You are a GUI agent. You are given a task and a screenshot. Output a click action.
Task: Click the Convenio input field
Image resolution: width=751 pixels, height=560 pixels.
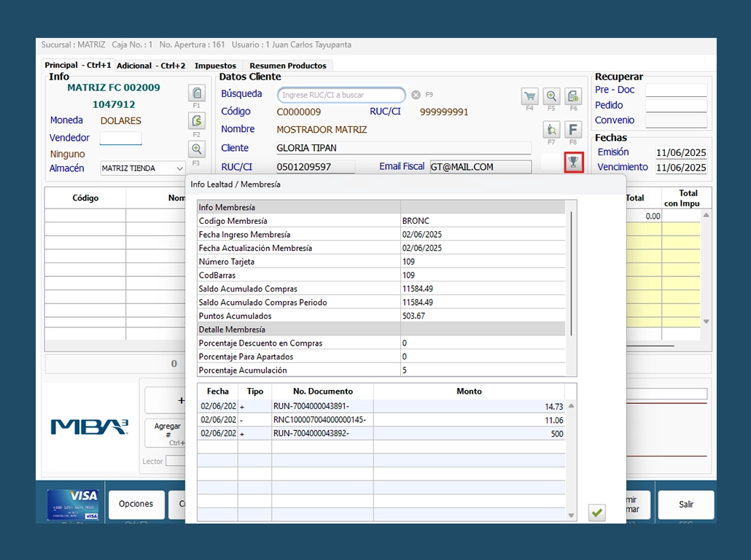pyautogui.click(x=676, y=121)
